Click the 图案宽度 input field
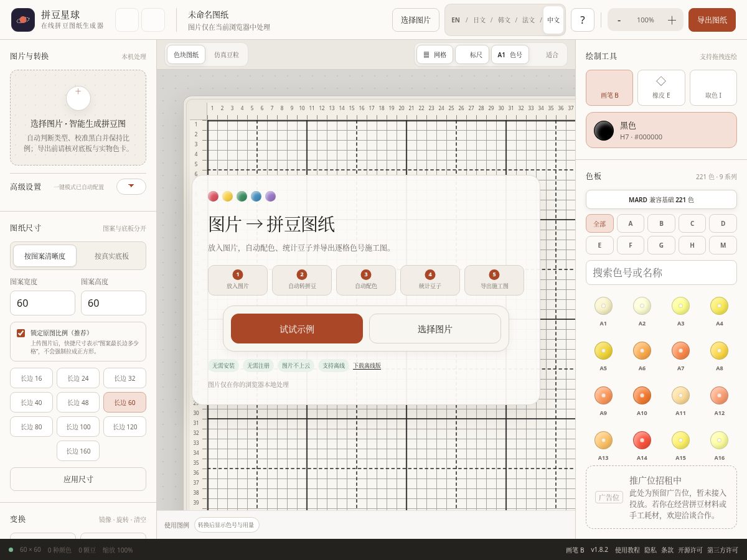The image size is (747, 560). click(x=43, y=303)
